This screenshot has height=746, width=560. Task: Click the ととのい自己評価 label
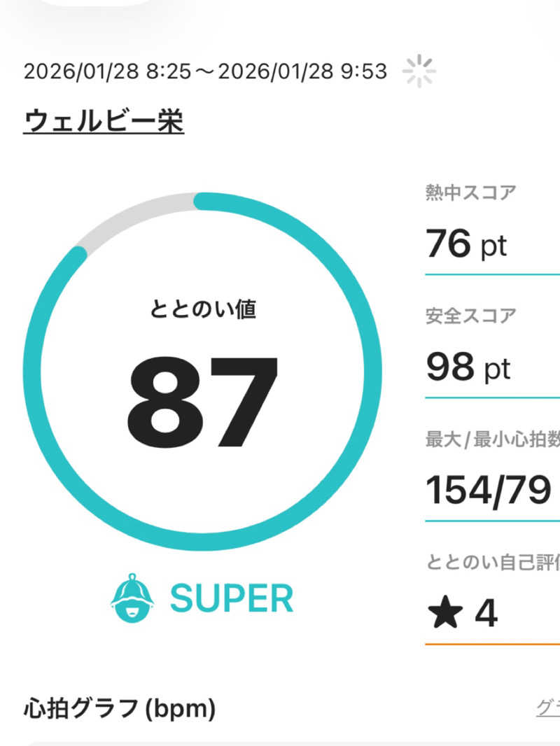pos(491,563)
